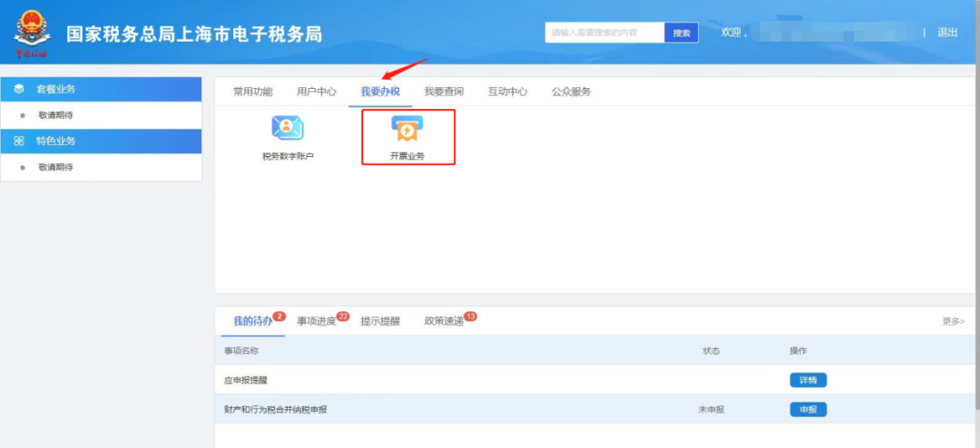The height and width of the screenshot is (448, 980).
Task: Click 申报 button for 财产和行为税合并纳税申报
Action: click(808, 410)
